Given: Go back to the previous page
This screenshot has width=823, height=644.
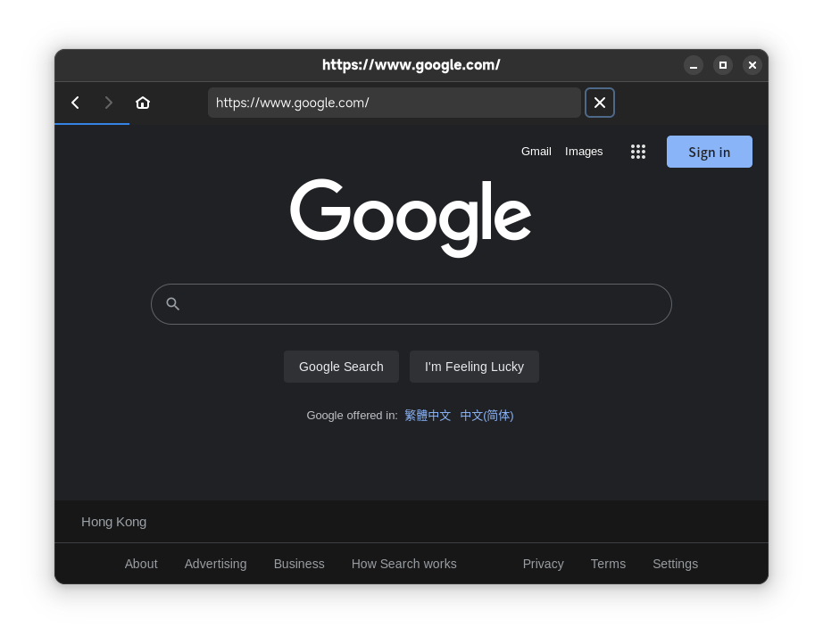Looking at the screenshot, I should tap(75, 103).
